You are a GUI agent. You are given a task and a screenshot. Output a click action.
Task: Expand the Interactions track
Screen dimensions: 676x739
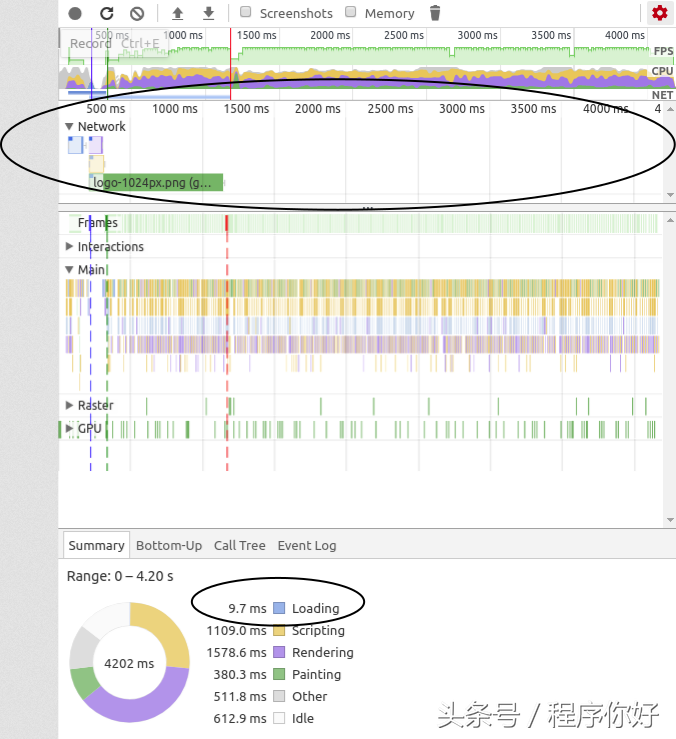tap(70, 247)
